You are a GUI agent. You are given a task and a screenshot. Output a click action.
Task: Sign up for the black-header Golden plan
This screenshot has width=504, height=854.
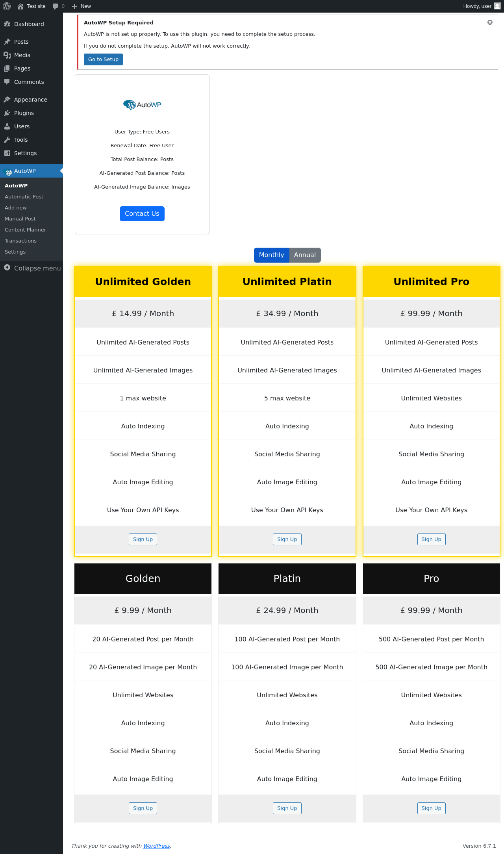pyautogui.click(x=143, y=808)
